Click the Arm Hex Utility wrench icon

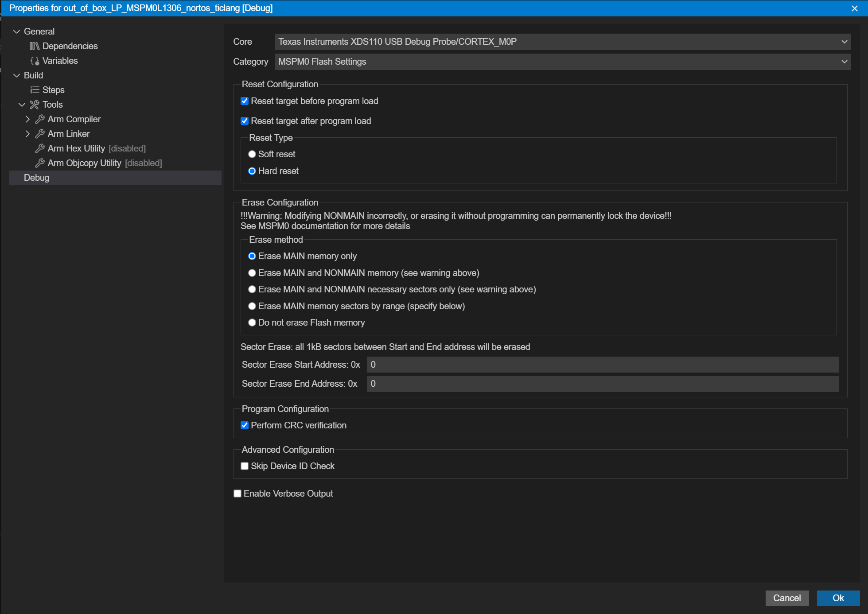(x=40, y=148)
